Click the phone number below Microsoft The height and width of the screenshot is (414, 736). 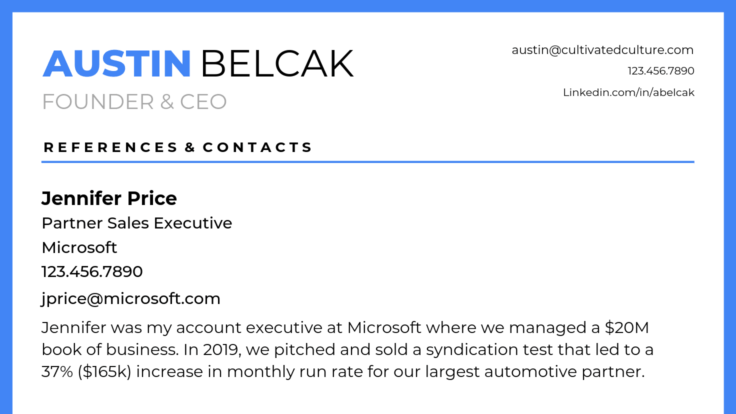click(x=92, y=271)
